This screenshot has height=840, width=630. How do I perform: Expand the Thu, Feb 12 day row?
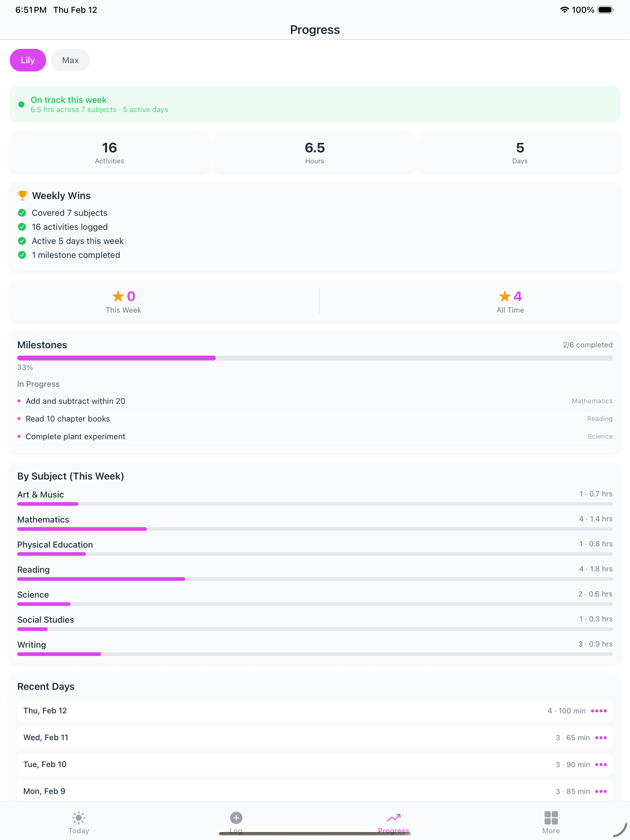315,711
